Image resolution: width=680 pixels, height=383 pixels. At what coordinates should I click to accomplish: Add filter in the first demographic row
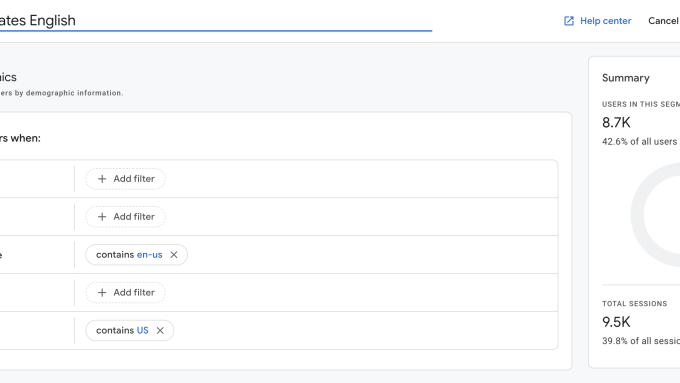[x=125, y=179]
